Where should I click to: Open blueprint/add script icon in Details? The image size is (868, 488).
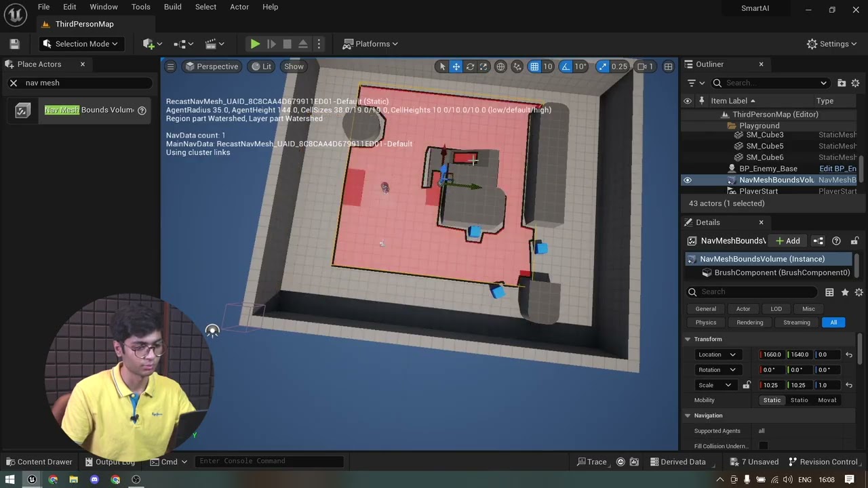click(x=818, y=241)
